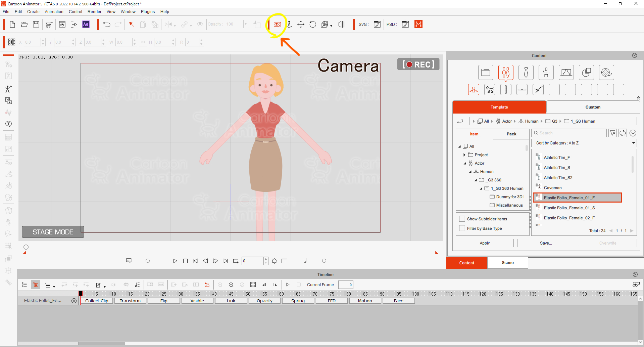644x347 pixels.
Task: Switch to the Pack tab
Action: click(511, 134)
